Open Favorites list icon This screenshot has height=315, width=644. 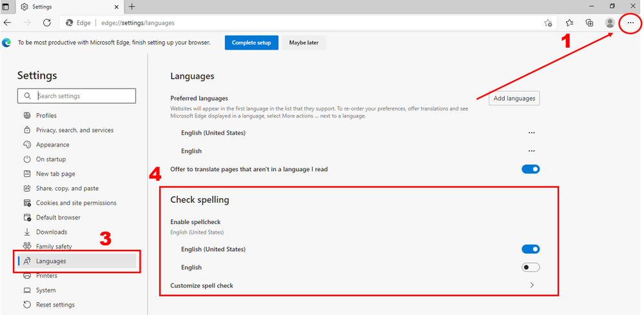point(569,23)
